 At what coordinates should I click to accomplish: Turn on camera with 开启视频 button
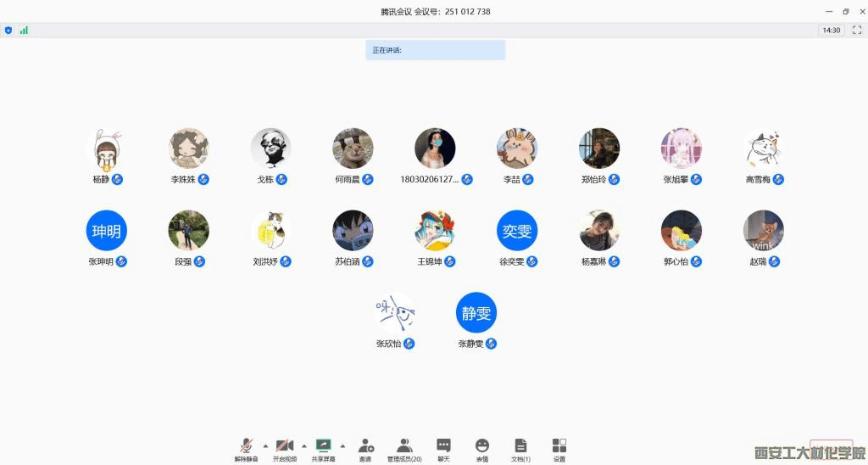pos(285,447)
